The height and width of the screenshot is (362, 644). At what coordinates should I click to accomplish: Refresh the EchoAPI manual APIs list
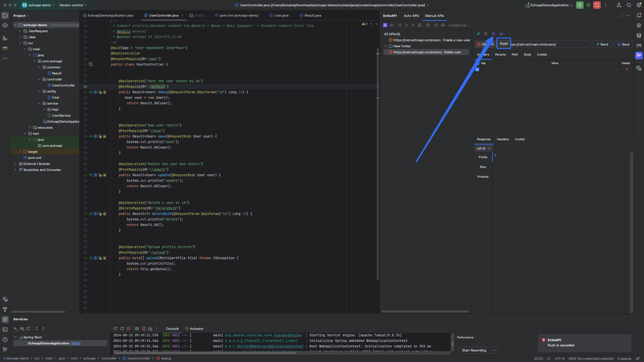tap(400, 25)
